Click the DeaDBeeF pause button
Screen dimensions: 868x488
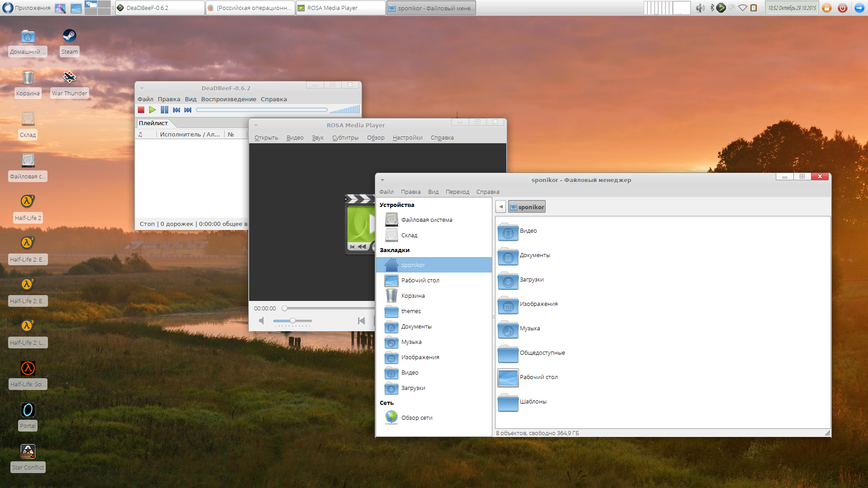165,110
